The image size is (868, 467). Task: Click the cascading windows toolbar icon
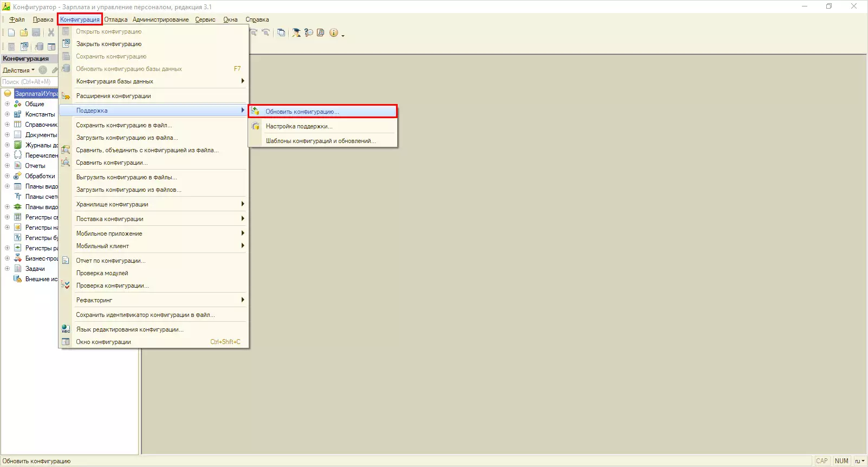(281, 33)
